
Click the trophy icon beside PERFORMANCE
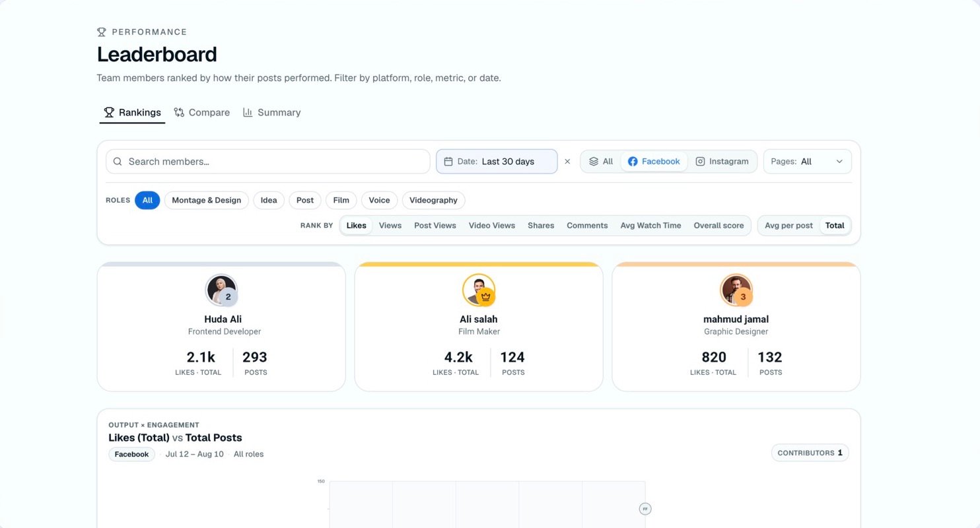pos(102,32)
